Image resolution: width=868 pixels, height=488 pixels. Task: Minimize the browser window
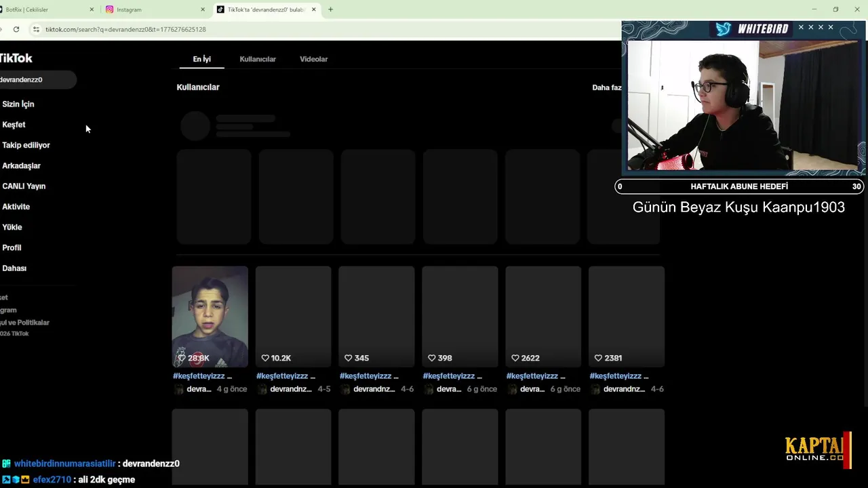[x=814, y=9]
